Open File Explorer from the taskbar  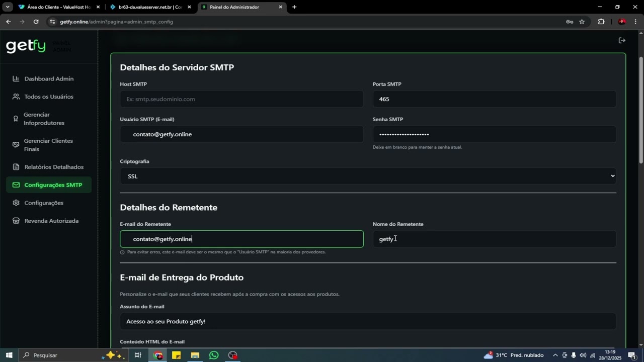(195, 355)
